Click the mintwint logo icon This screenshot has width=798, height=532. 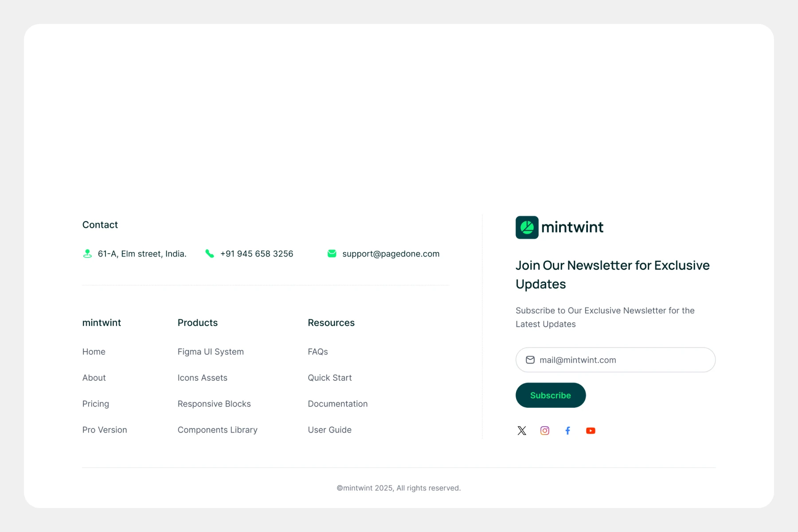[527, 227]
